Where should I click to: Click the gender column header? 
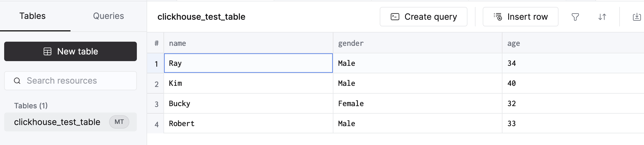point(351,43)
